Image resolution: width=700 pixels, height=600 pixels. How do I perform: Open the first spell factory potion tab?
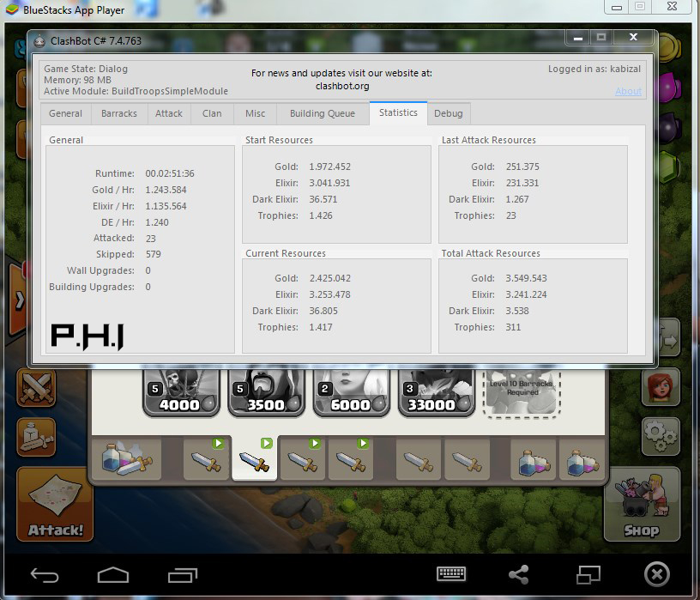[534, 460]
